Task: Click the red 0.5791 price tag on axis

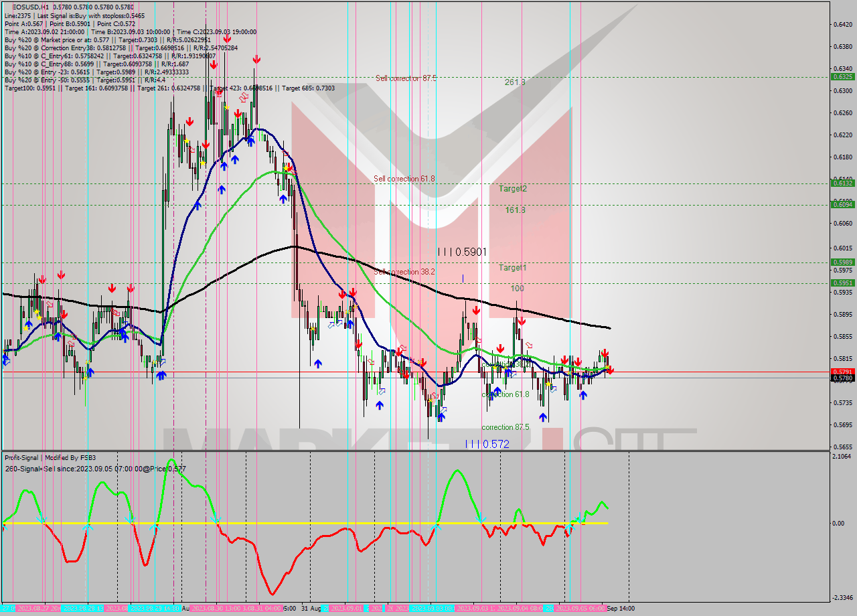Action: point(842,372)
